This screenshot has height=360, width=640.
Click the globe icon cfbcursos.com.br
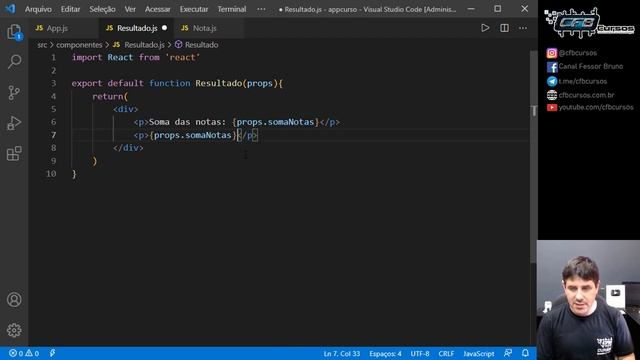pyautogui.click(x=552, y=95)
